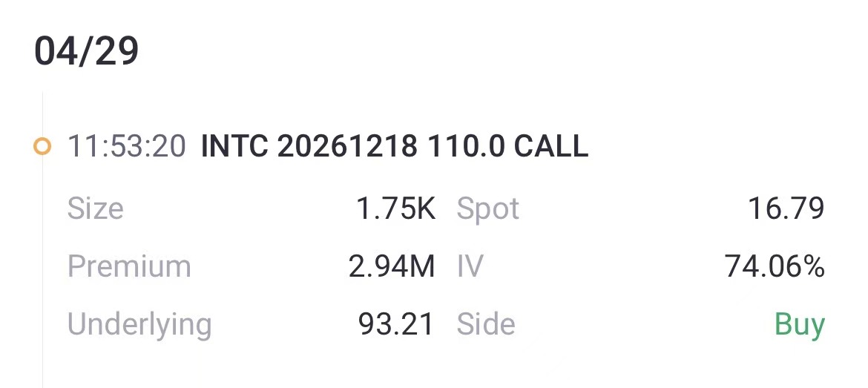Click the Premium label

[x=129, y=266]
